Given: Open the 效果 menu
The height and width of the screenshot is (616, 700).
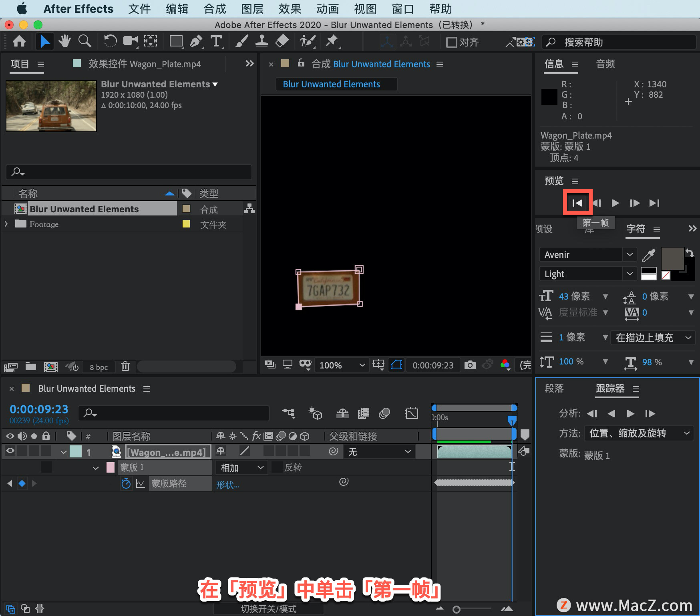Looking at the screenshot, I should tap(290, 9).
